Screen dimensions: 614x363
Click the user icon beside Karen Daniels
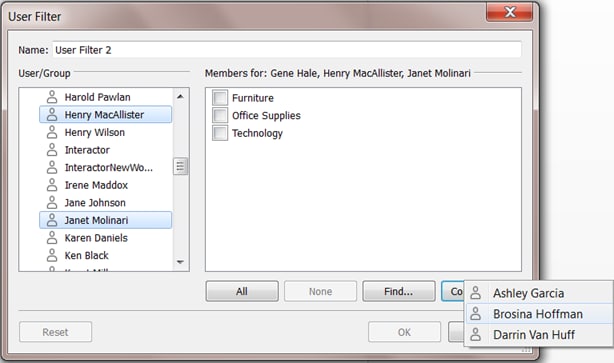pyautogui.click(x=52, y=238)
